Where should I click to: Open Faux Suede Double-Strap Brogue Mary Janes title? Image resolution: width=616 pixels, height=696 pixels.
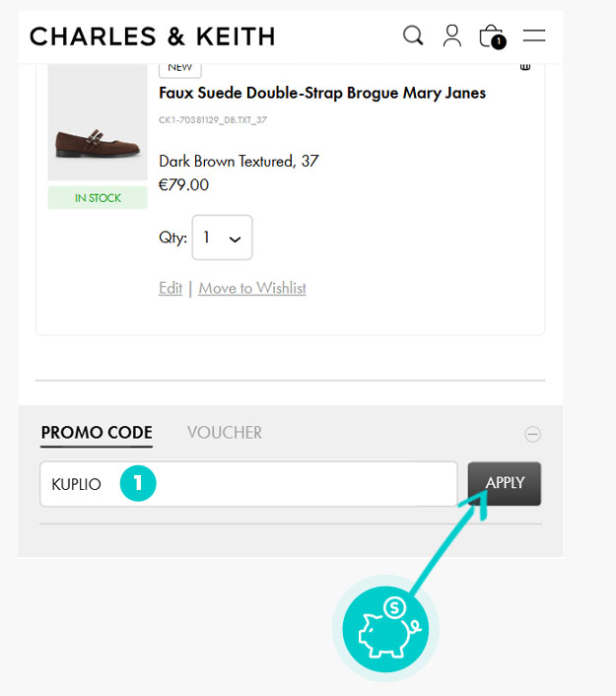(322, 93)
